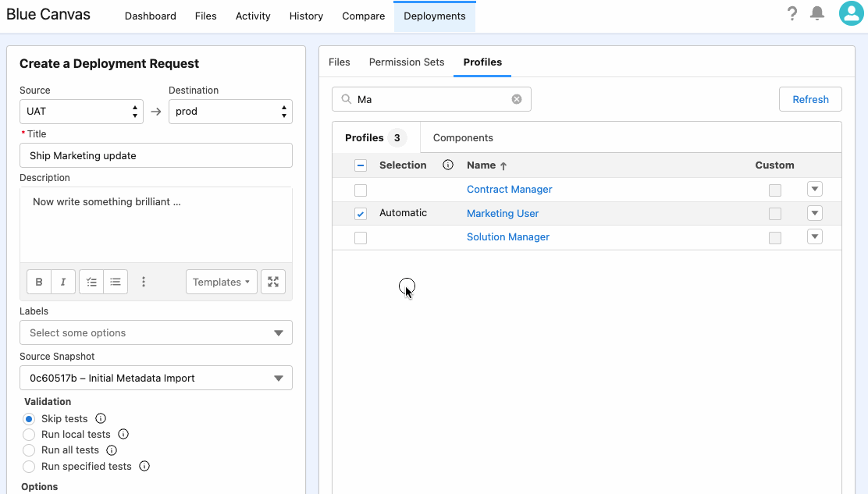Toggle bold formatting in description

pyautogui.click(x=39, y=283)
